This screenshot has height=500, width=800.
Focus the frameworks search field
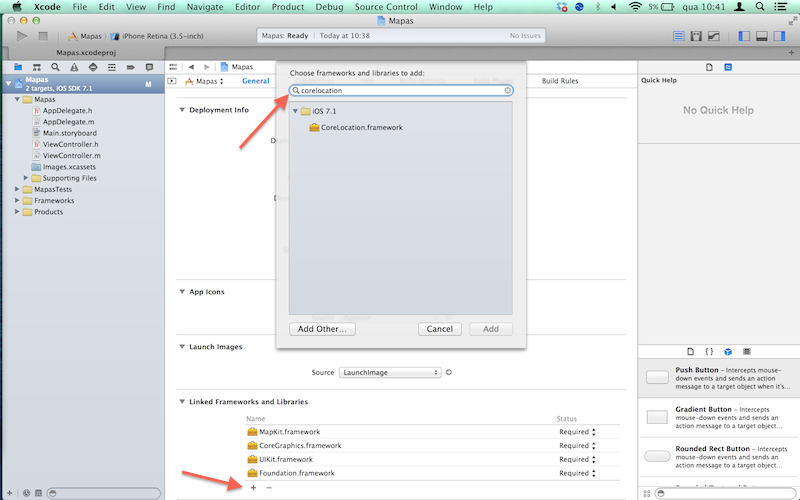401,90
